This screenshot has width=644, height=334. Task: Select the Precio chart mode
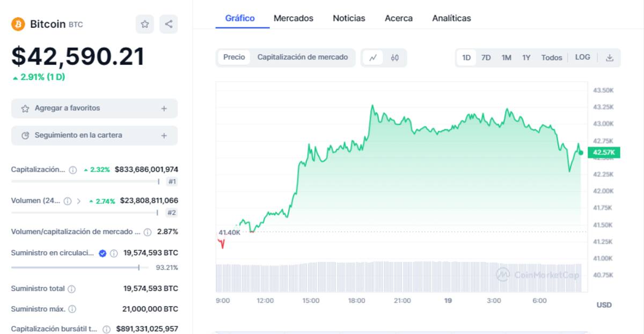[234, 57]
